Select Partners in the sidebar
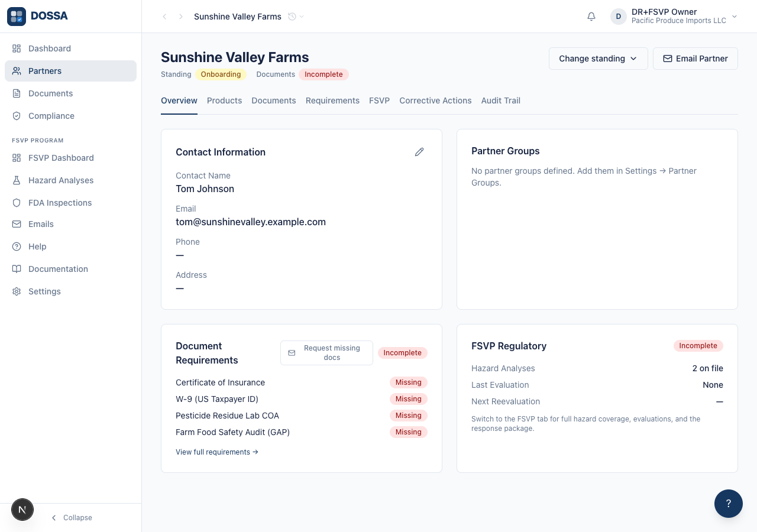 click(x=70, y=71)
